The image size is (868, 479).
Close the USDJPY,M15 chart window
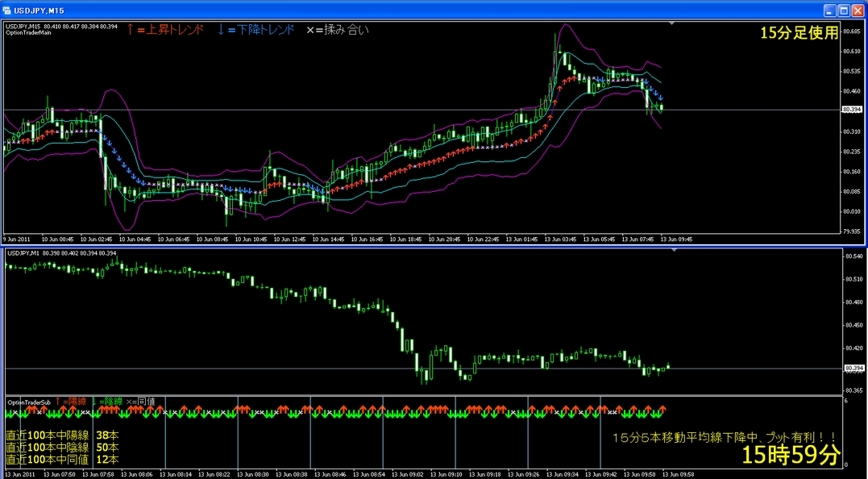coord(857,10)
